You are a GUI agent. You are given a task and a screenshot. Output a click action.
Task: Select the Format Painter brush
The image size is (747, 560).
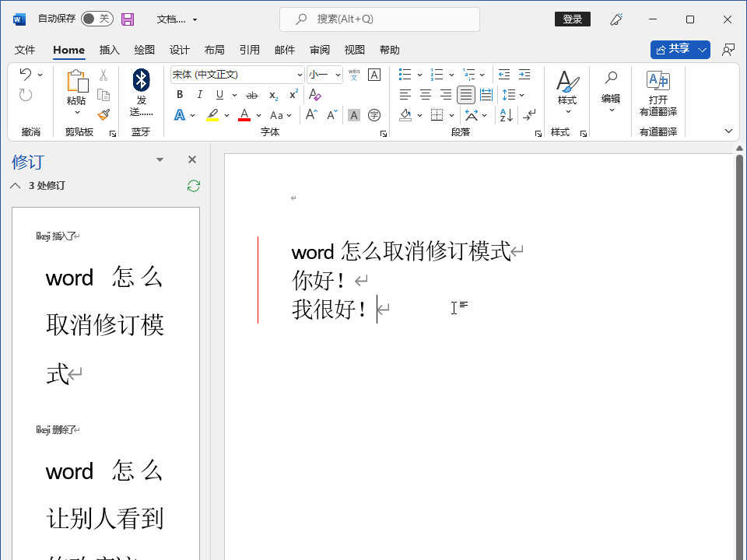103,115
